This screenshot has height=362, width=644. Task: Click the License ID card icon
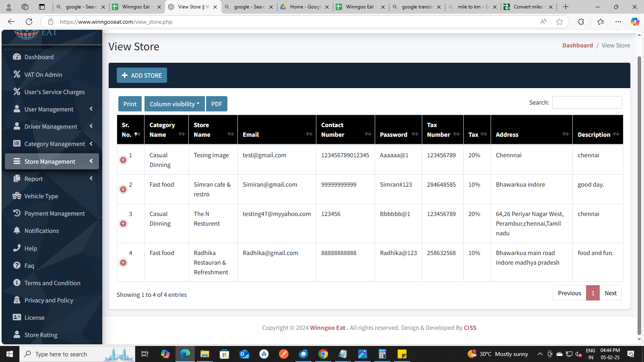[17, 317]
